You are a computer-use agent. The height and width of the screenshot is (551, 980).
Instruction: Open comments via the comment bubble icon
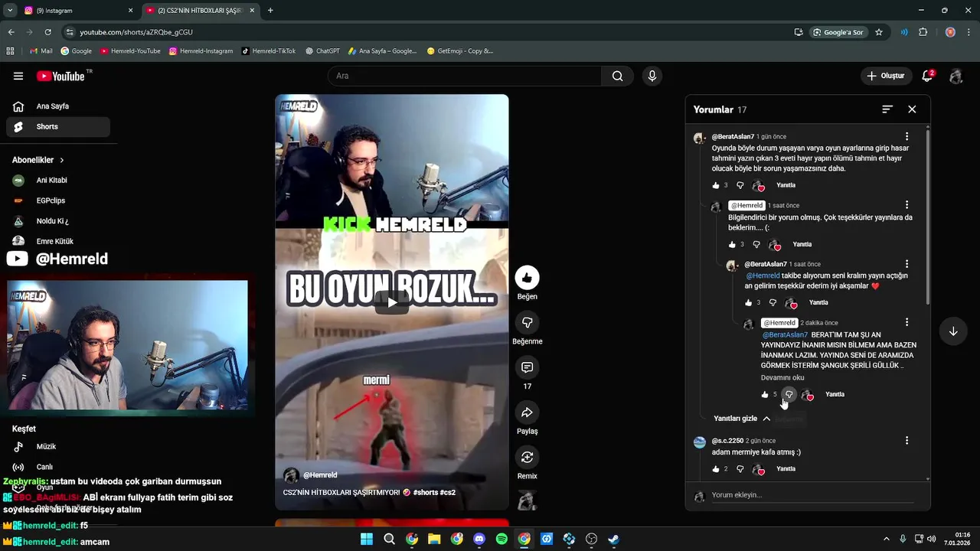click(x=527, y=367)
